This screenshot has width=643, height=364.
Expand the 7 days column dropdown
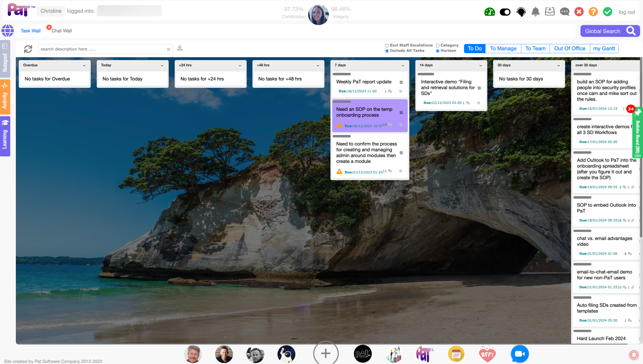tap(403, 65)
